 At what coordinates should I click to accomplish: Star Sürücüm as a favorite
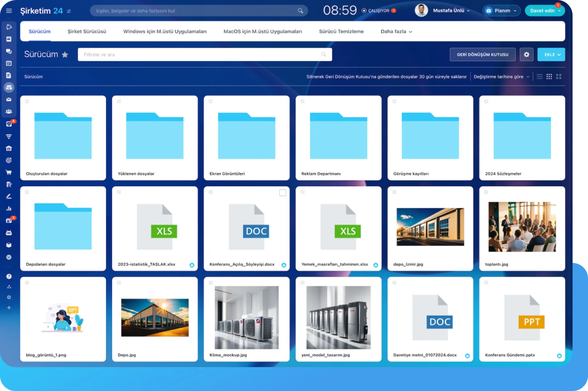65,55
